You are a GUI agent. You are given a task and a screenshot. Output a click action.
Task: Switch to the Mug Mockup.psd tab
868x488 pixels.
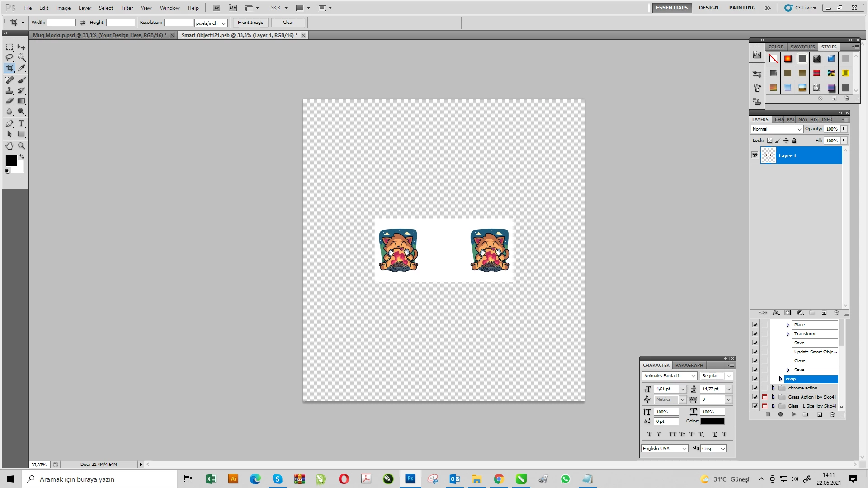point(99,35)
